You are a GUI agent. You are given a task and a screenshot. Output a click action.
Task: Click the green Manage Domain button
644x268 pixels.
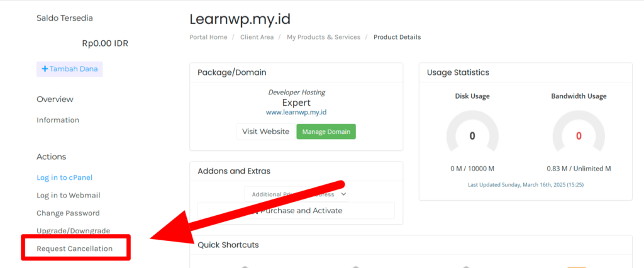pyautogui.click(x=326, y=132)
